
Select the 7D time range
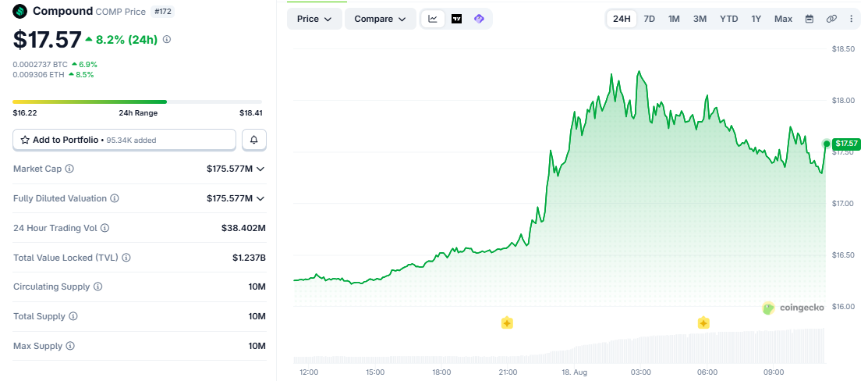pyautogui.click(x=650, y=19)
